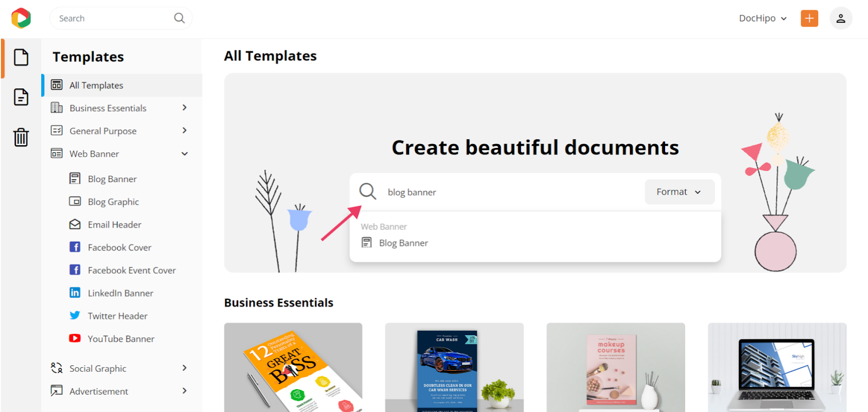Click the Blog Banner sidebar icon

75,179
